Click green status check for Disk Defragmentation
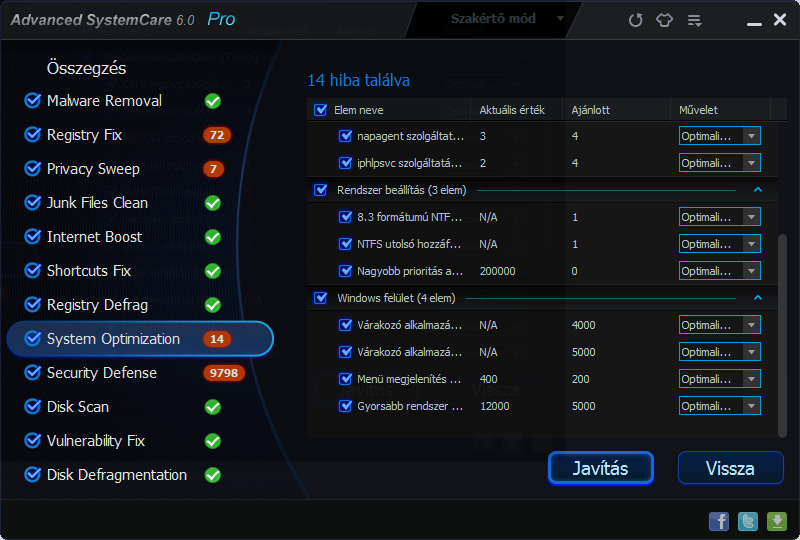The width and height of the screenshot is (800, 540). 213,475
